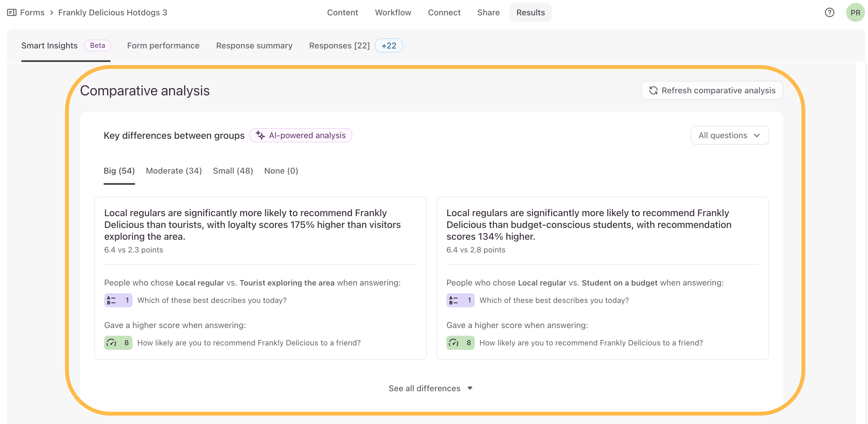
Task: Click multiple choice badge 1 in tourist card
Action: pyautogui.click(x=118, y=300)
